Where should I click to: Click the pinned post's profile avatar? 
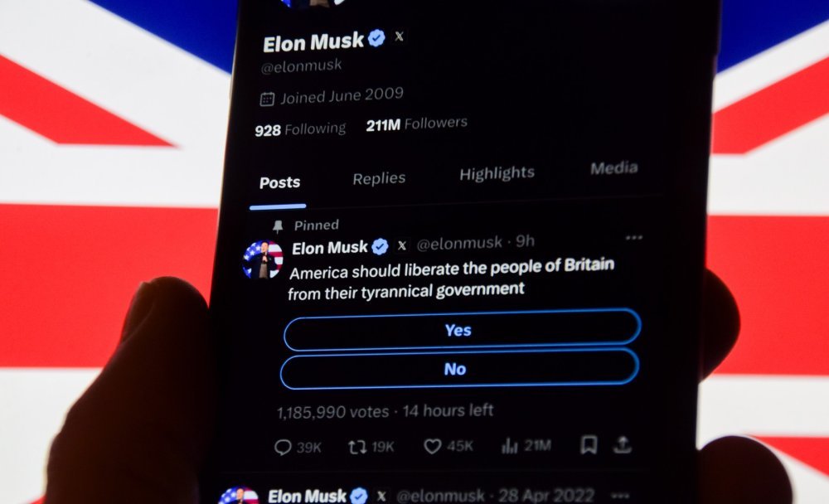263,259
